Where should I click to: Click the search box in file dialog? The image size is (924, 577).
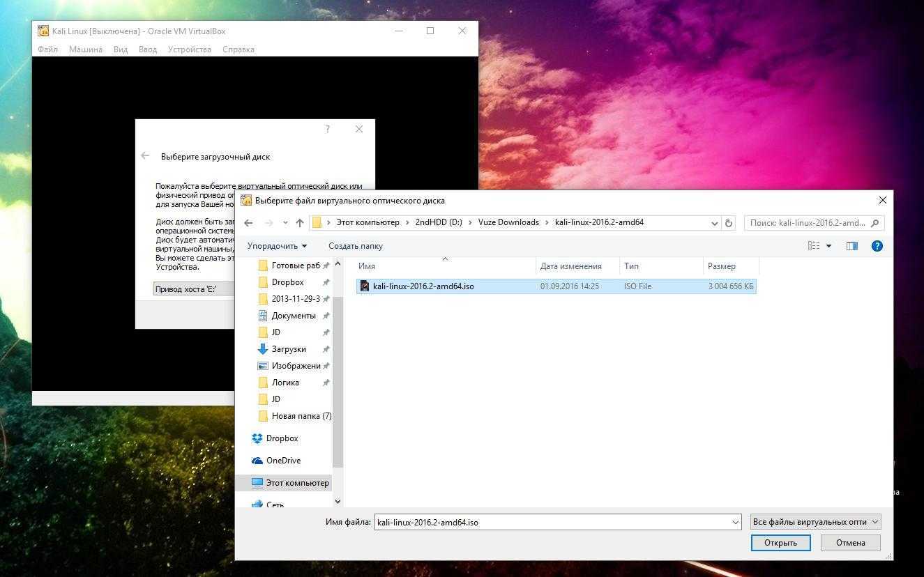(x=808, y=223)
